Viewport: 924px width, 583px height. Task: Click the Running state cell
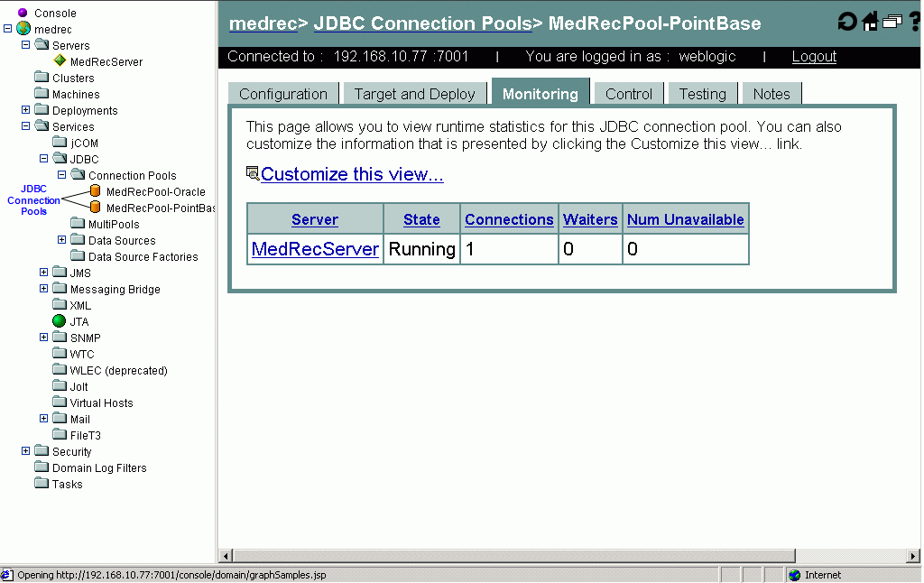click(422, 249)
